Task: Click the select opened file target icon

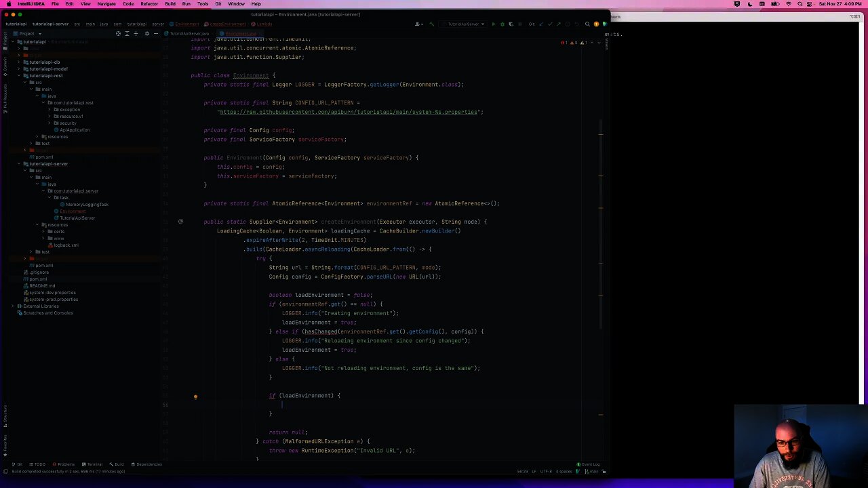Action: point(118,33)
